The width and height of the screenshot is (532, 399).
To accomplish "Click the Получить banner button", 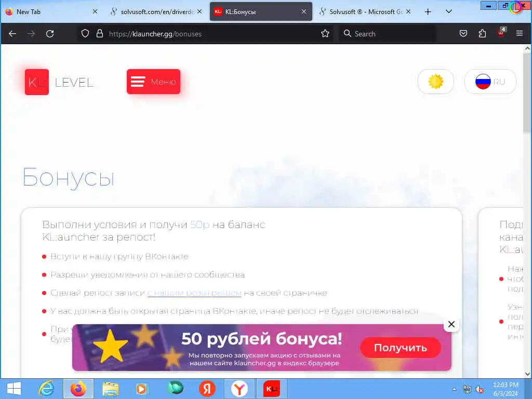I will point(401,348).
